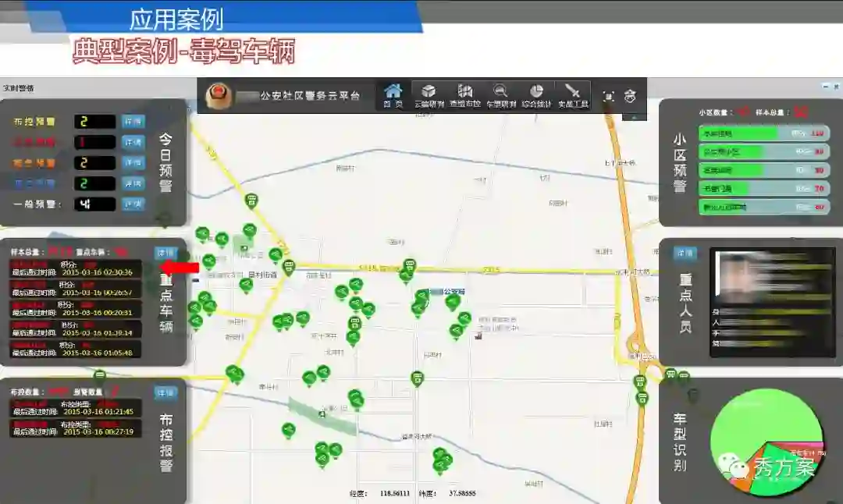This screenshot has height=504, width=843.
Task: Click the 布控预警 counter display
Action: point(94,122)
